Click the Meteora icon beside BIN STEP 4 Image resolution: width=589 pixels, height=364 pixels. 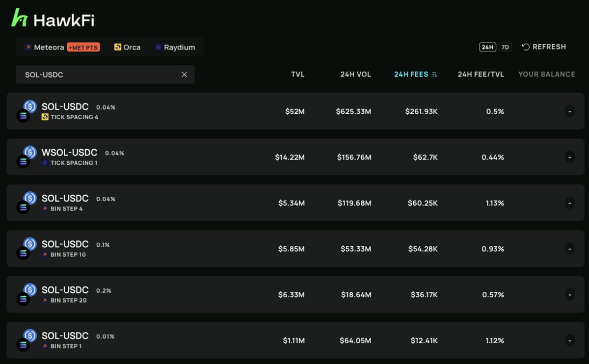pyautogui.click(x=45, y=209)
